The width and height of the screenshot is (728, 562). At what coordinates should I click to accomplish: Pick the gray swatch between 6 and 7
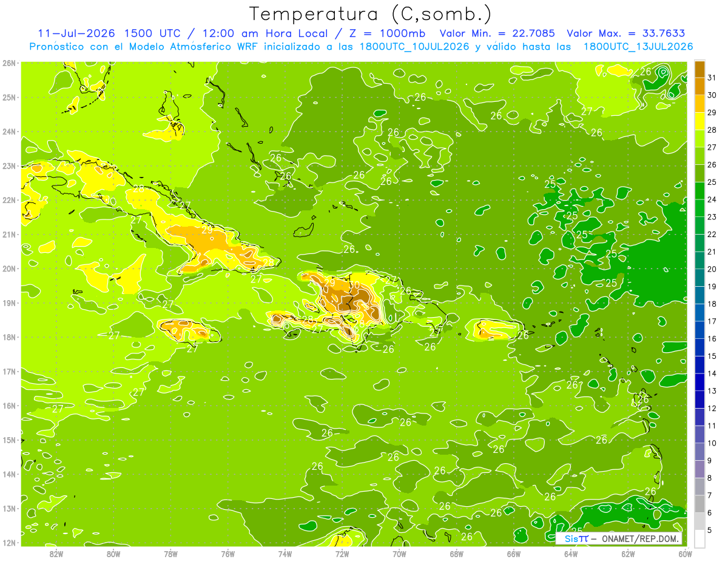(x=699, y=504)
